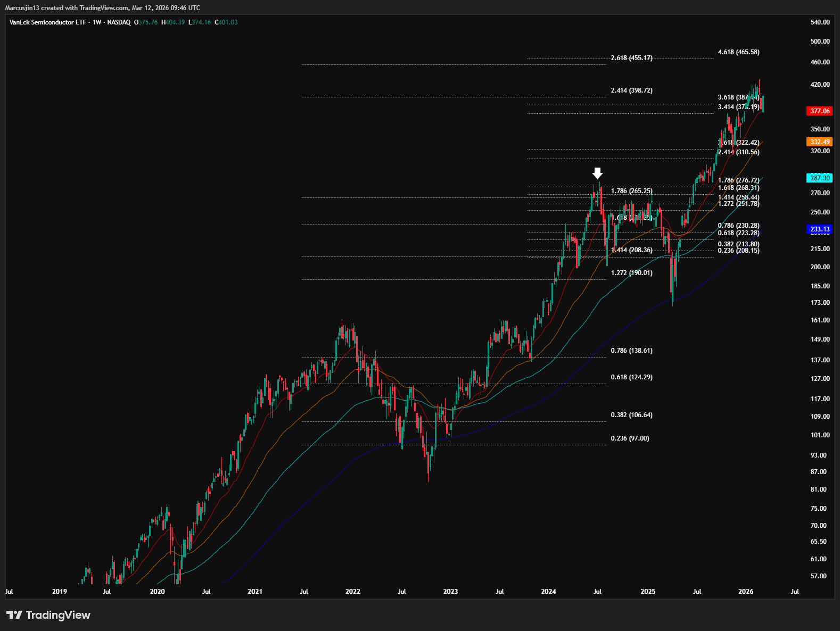Select the 0.382 (106.64) Fibonacci label
The image size is (840, 631).
click(631, 415)
